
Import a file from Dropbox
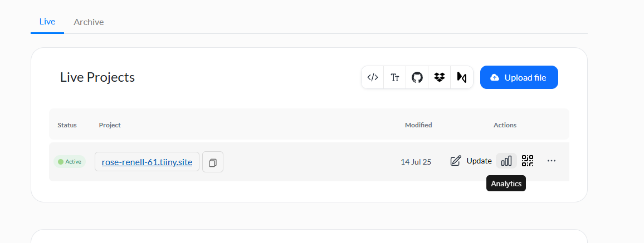coord(440,77)
